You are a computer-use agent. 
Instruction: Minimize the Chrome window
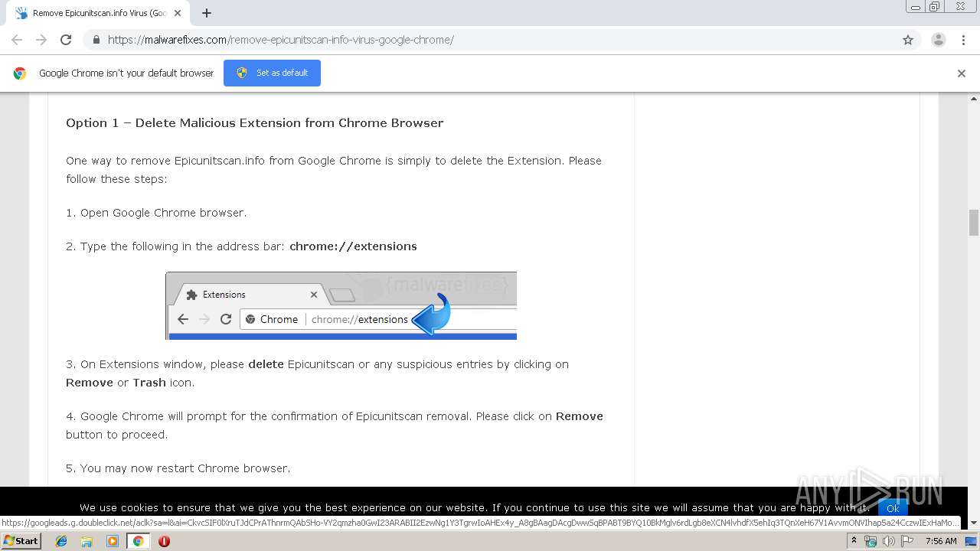pyautogui.click(x=916, y=7)
